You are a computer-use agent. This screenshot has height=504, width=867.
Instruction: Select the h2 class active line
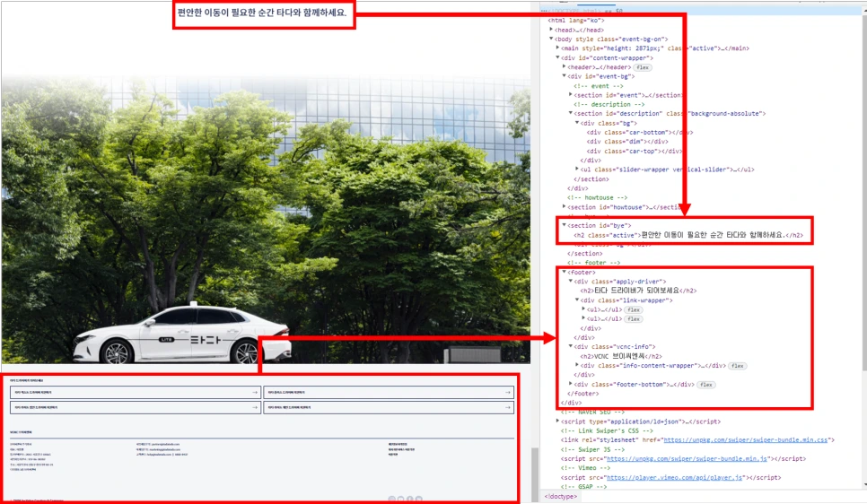pos(688,235)
